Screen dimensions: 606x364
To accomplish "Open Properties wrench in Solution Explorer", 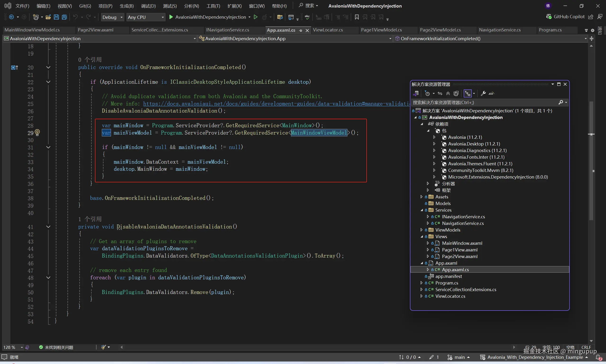I will click(483, 93).
